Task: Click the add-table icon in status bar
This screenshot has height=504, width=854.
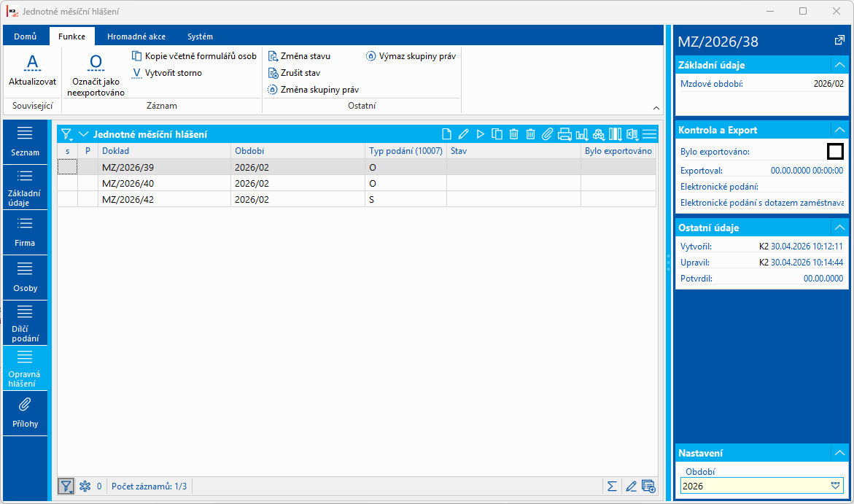Action: [648, 486]
